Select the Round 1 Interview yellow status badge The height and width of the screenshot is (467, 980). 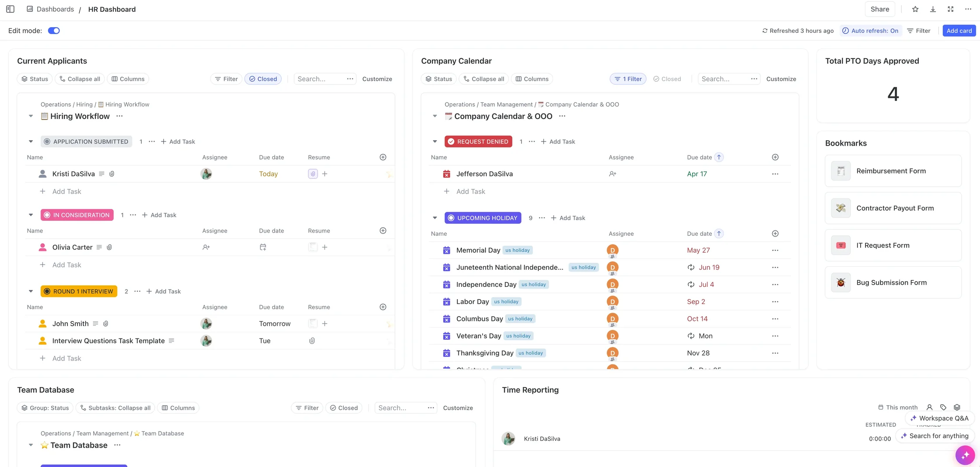coord(79,292)
